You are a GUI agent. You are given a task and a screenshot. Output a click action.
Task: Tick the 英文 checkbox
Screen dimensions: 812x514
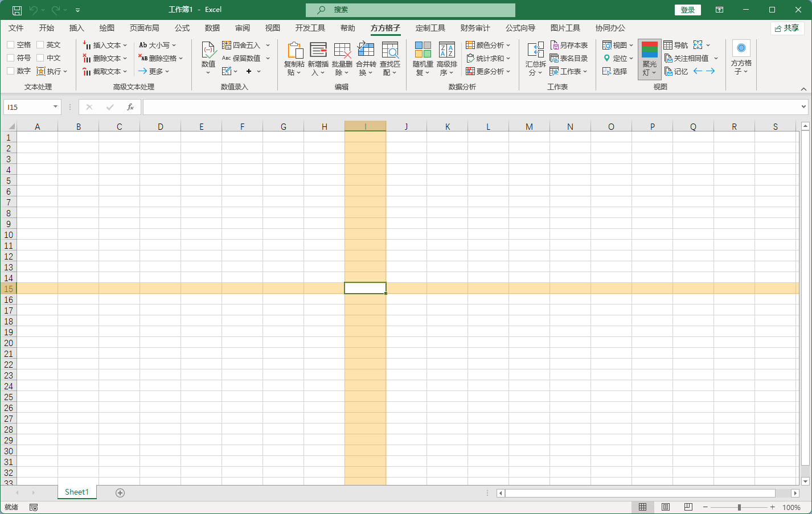[40, 45]
